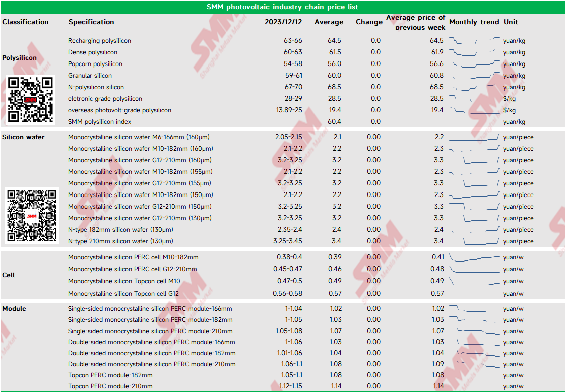Click the QR code under Silicon wafer

pyautogui.click(x=32, y=216)
